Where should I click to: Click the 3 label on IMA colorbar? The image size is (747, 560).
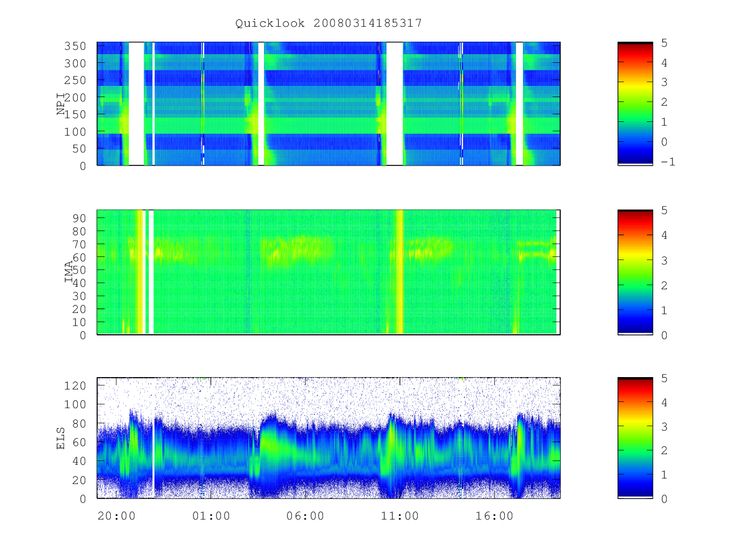point(664,260)
